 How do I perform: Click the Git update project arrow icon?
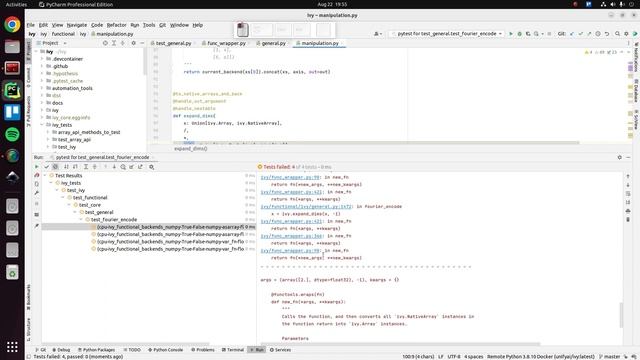(x=572, y=34)
